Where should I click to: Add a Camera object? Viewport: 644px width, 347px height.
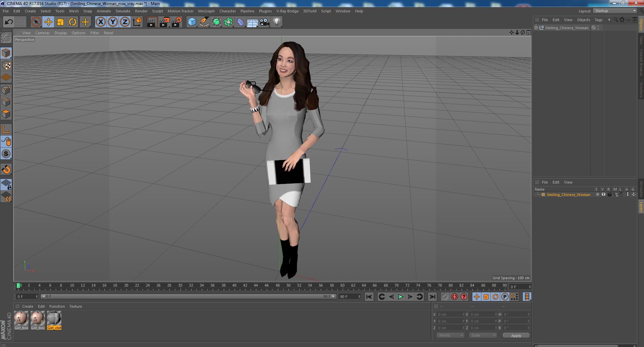[x=265, y=22]
